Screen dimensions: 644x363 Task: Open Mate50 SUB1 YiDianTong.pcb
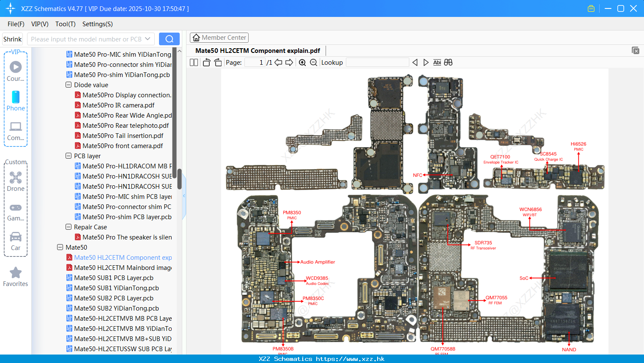click(112, 288)
